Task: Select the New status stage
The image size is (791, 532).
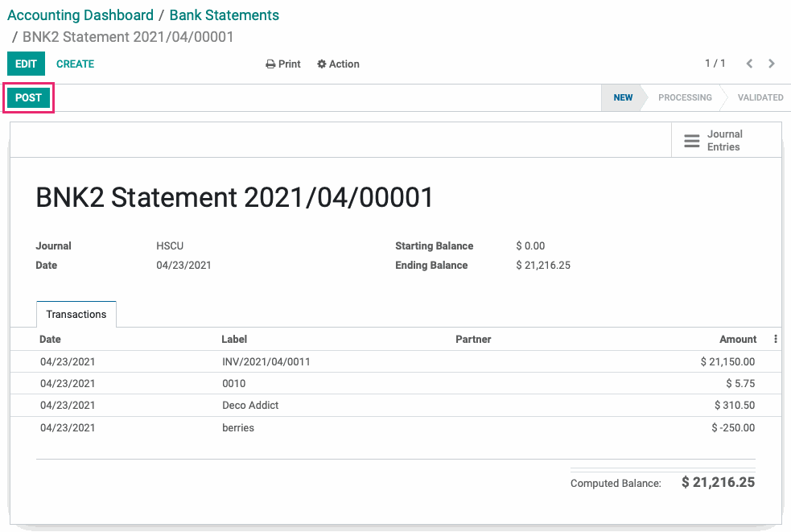Action: click(623, 97)
